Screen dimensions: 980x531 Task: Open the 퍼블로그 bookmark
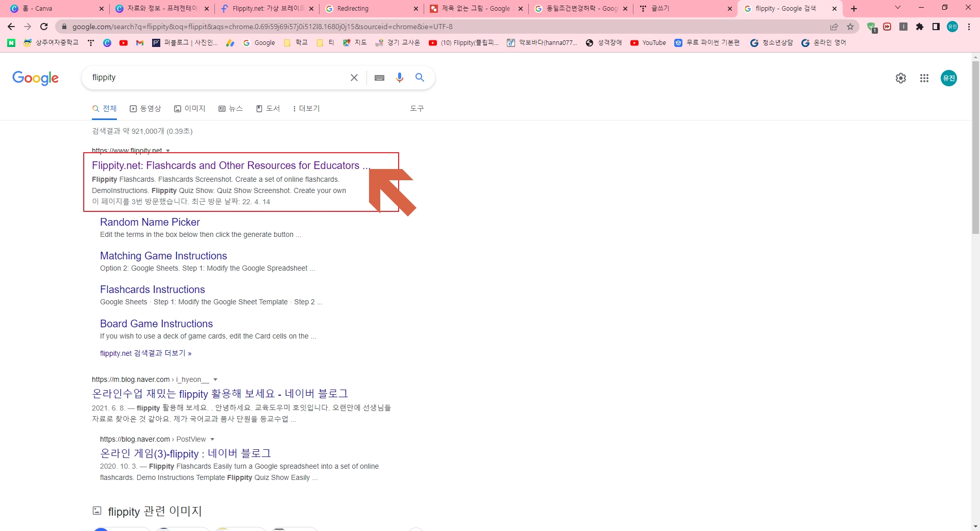point(185,43)
